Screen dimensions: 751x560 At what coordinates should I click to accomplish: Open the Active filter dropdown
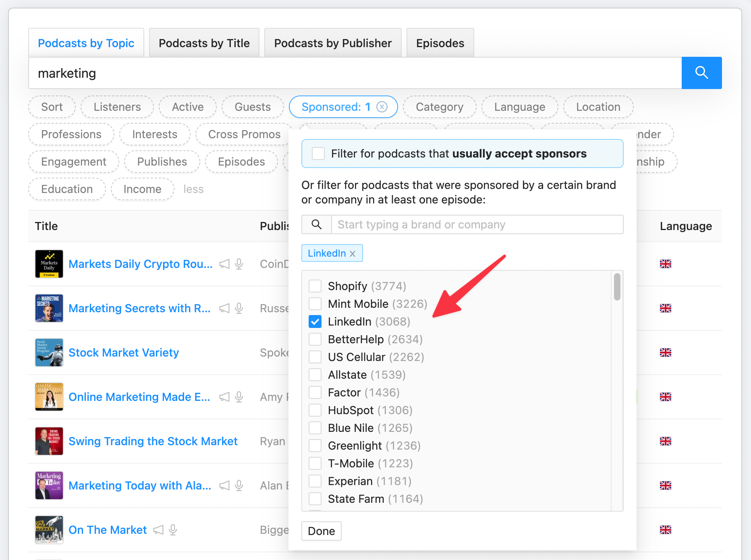[188, 107]
